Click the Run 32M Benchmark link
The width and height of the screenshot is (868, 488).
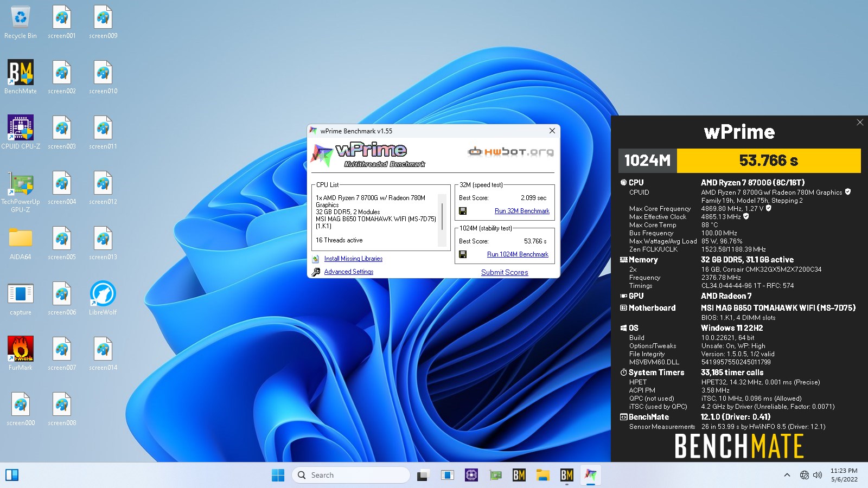click(522, 211)
